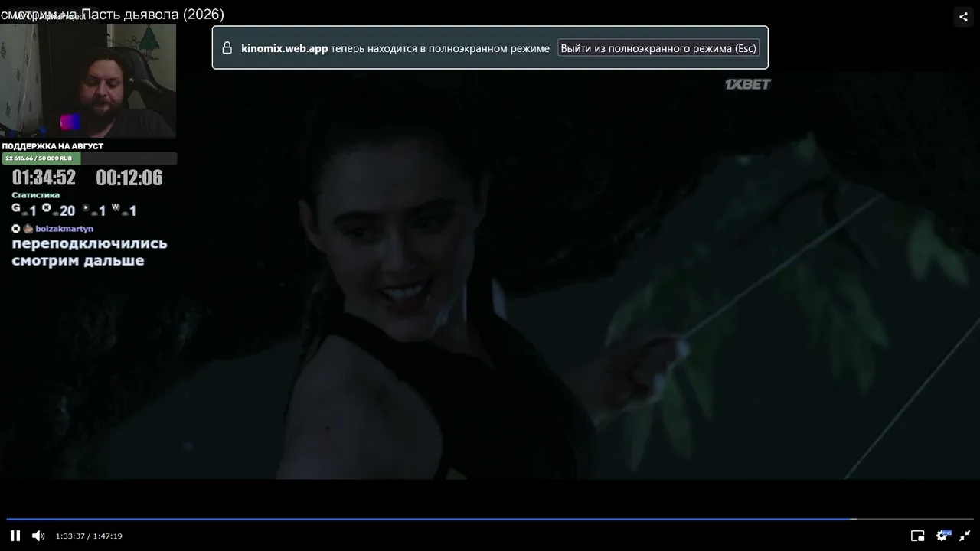Screen dimensions: 980x551
Task: Click the "Статистика" label
Action: (35, 195)
